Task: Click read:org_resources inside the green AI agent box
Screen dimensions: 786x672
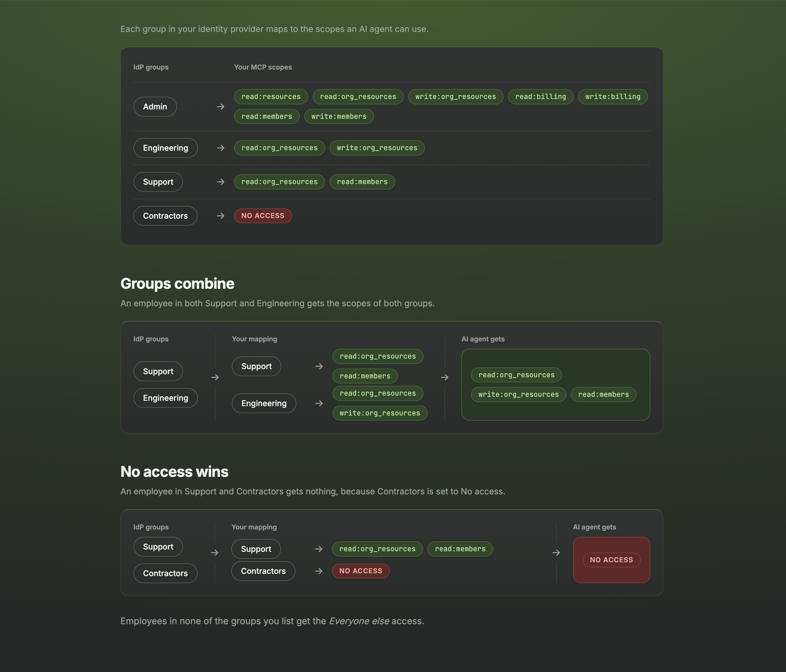Action: click(516, 375)
